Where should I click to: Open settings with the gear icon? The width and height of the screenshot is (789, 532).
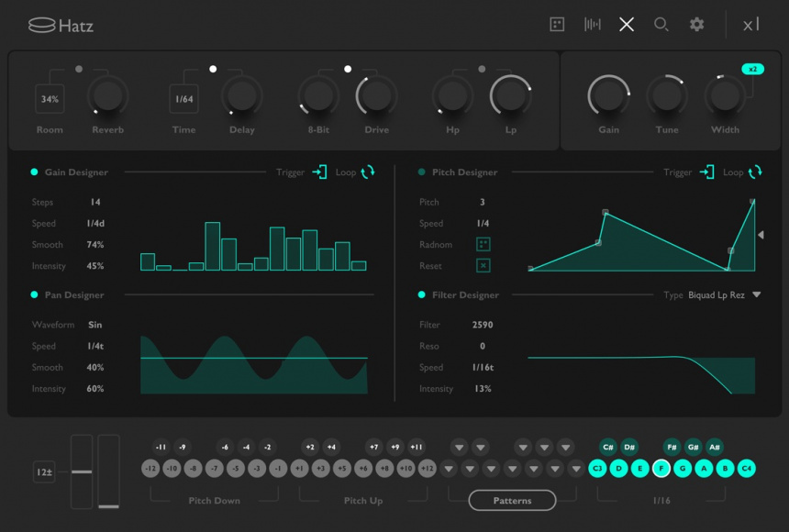pyautogui.click(x=697, y=25)
